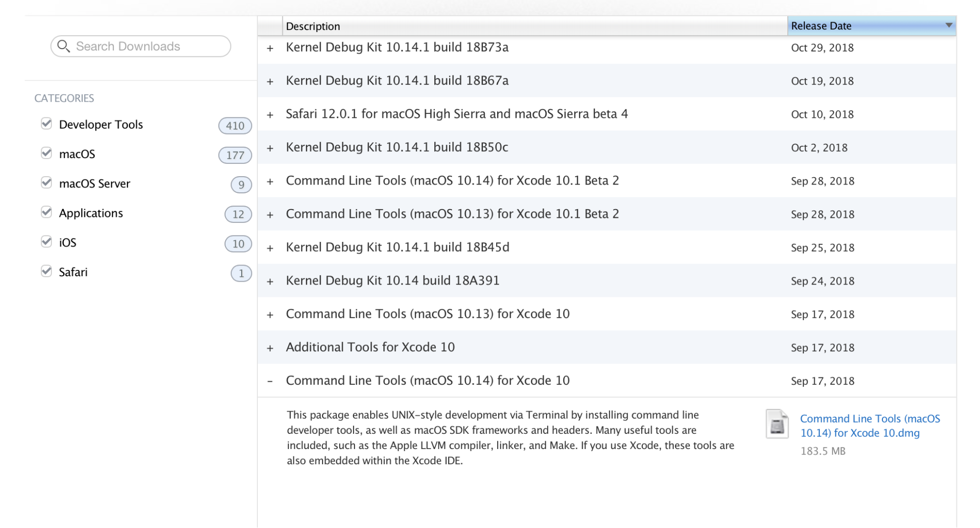Click 'Safari 12.0.1 for macOS High Sierra' title

[x=457, y=114]
